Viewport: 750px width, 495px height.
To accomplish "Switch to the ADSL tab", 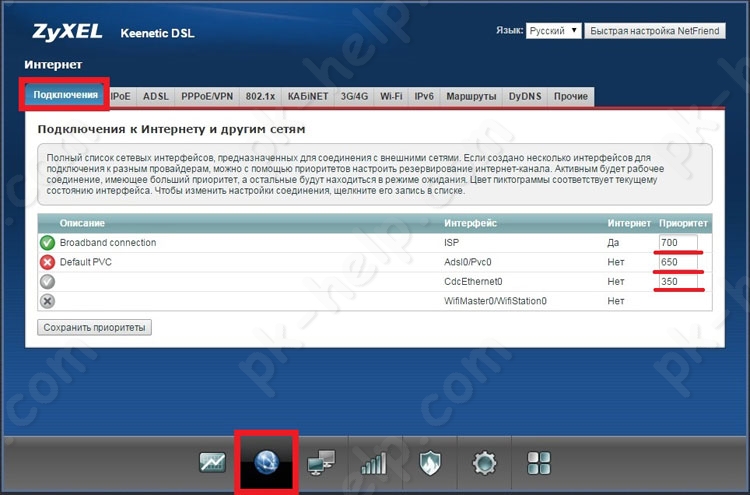I will [x=156, y=97].
